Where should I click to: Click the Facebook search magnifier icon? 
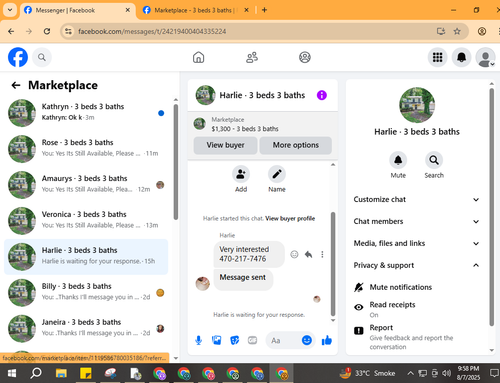pyautogui.click(x=42, y=57)
